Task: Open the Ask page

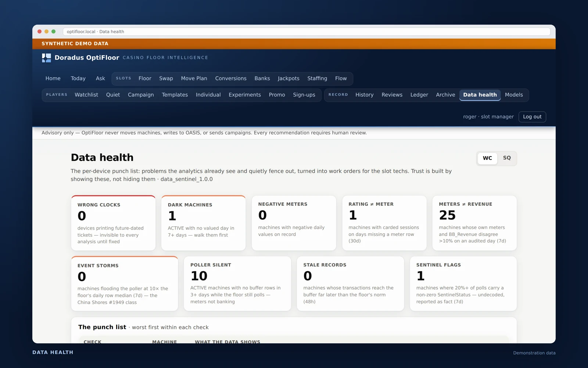Action: tap(100, 78)
